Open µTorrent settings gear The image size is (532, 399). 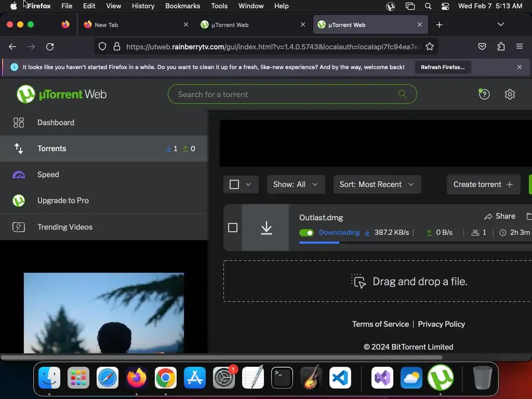[510, 94]
